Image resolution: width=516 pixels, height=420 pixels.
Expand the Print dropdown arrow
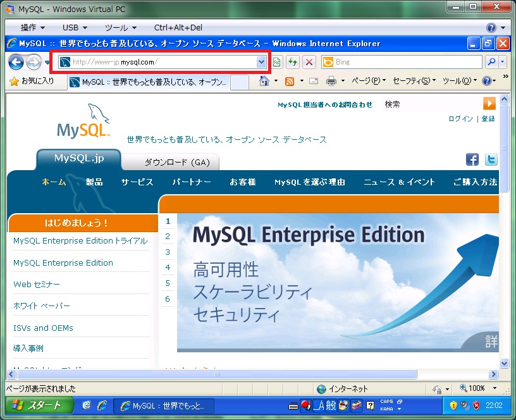click(x=343, y=81)
